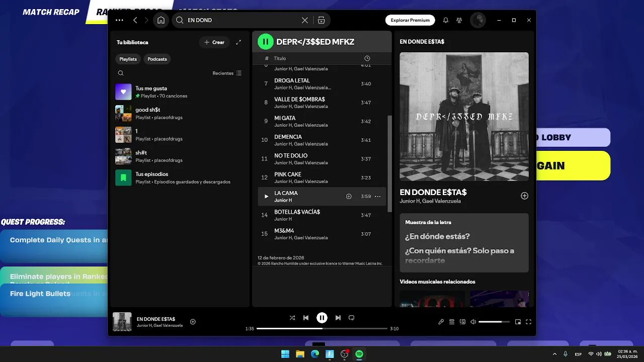Select M3&M4 track

321,234
